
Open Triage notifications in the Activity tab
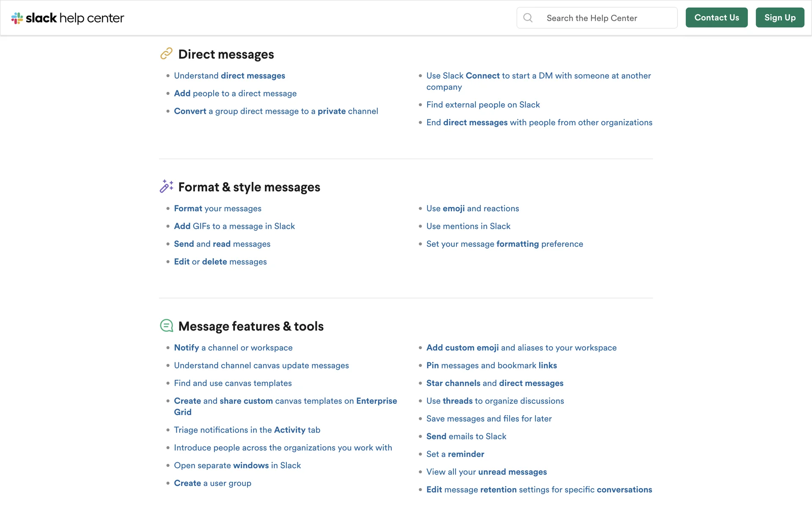point(247,430)
